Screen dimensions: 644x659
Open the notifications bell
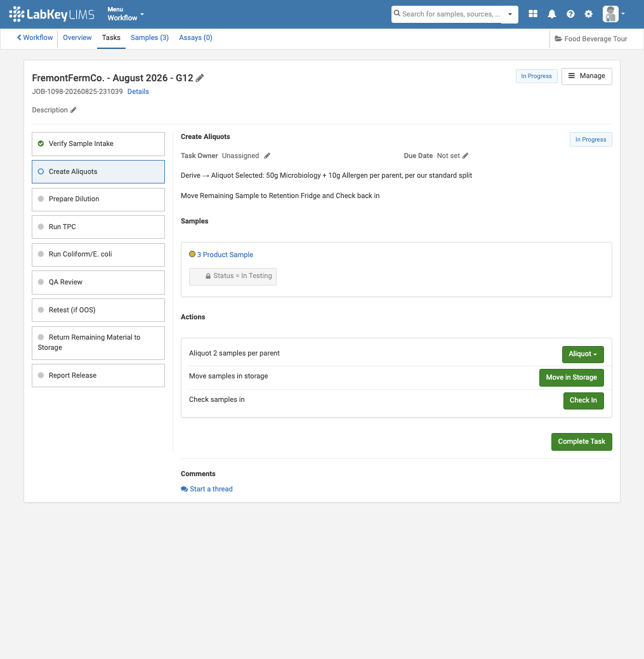click(x=552, y=14)
